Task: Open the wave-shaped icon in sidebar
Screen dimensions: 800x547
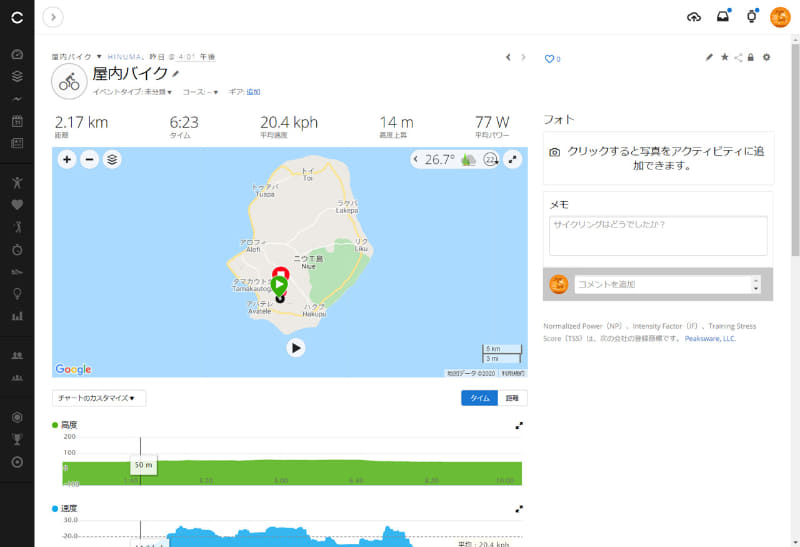Action: click(17, 99)
